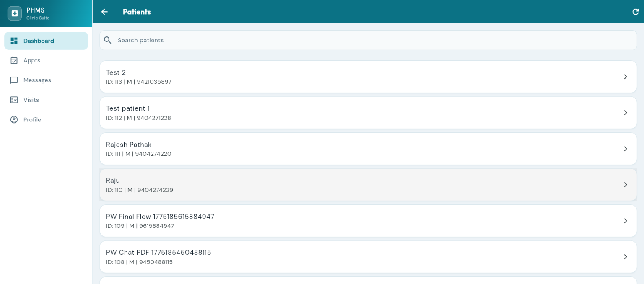The image size is (644, 284).
Task: Click the Dashboard grid icon
Action: point(14,41)
